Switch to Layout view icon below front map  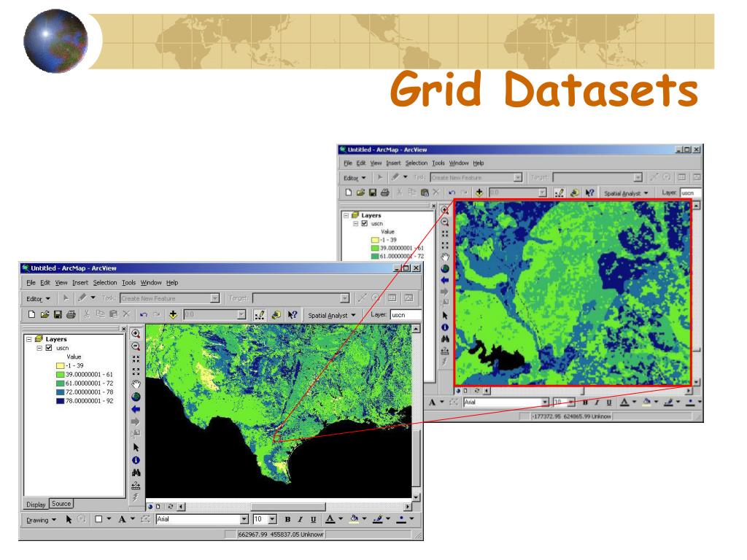coord(158,507)
